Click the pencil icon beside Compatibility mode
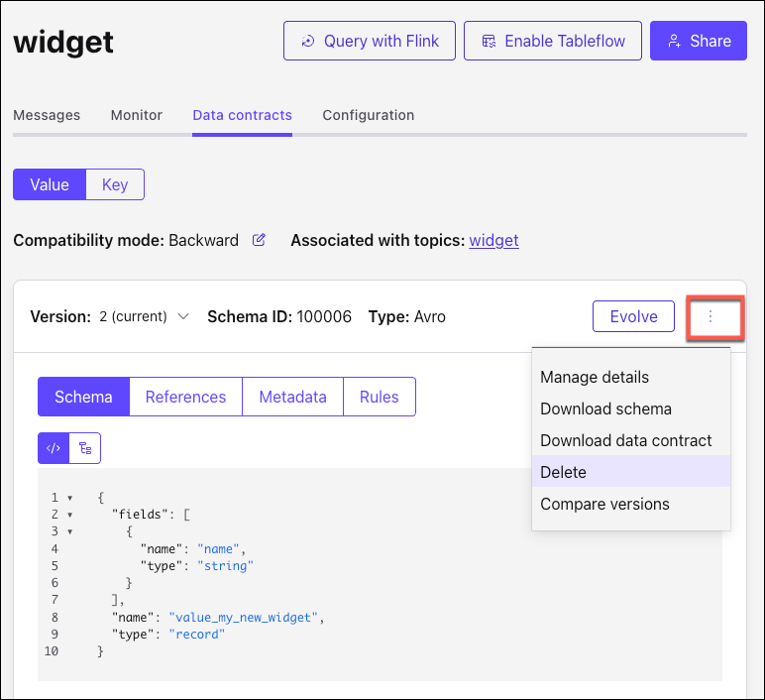765x700 pixels. pos(259,240)
